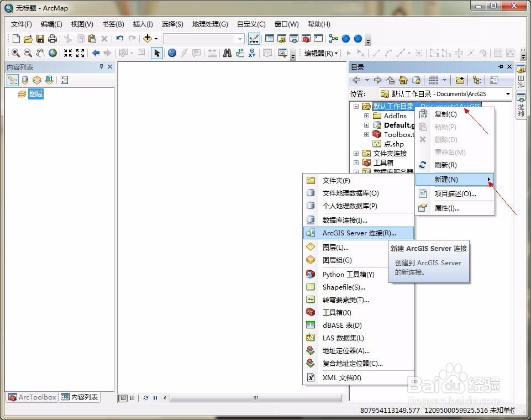Open the ArcToolbox red toolbox toolbar icon

coord(306,39)
